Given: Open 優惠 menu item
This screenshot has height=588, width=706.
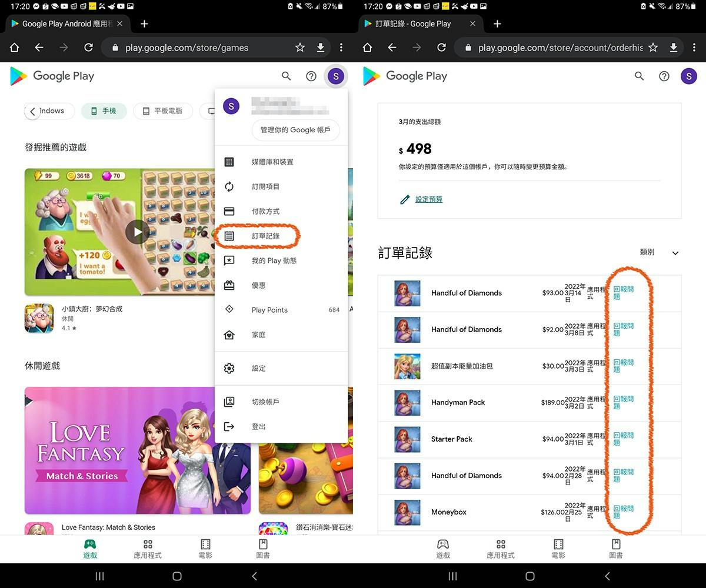Looking at the screenshot, I should pos(281,285).
